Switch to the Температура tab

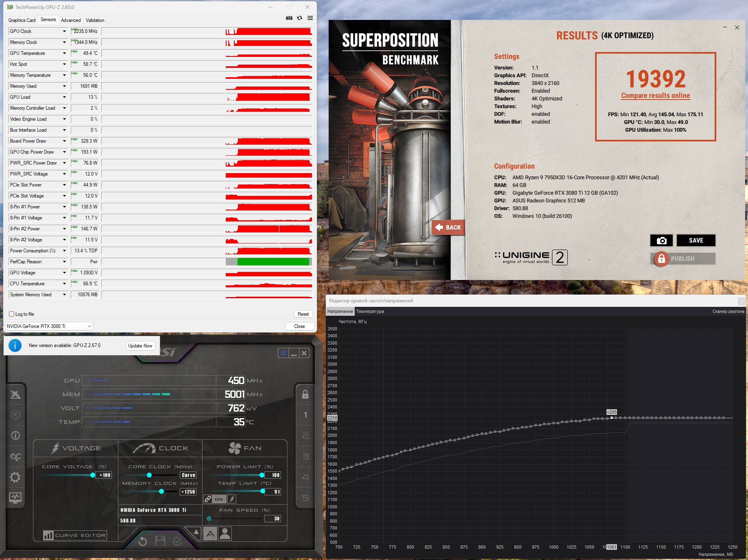[x=370, y=312]
